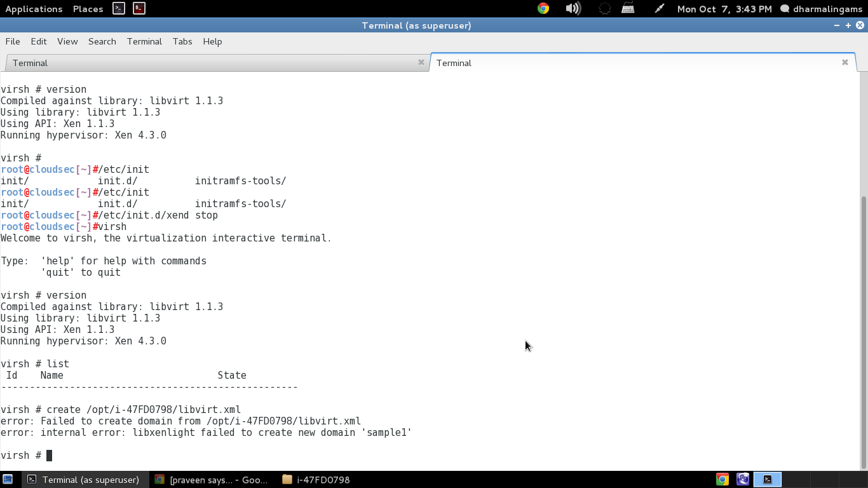Screen dimensions: 868x488
Task: Click the date and time clock
Action: point(724,9)
